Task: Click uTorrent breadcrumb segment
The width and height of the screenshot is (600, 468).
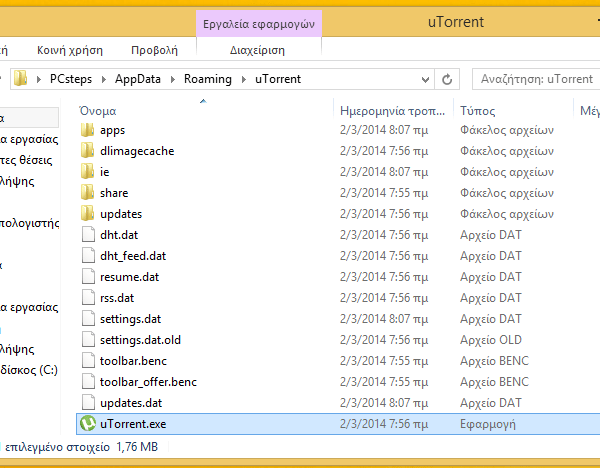Action: point(278,79)
